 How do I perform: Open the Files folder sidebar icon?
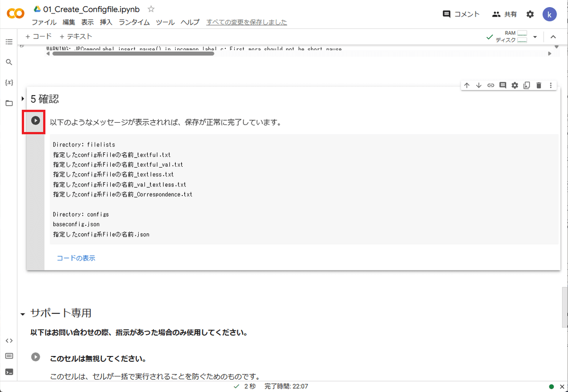[x=9, y=103]
